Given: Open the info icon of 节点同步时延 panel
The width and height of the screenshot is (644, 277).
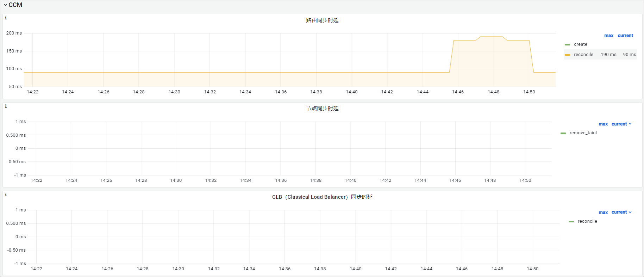Looking at the screenshot, I should (6, 106).
